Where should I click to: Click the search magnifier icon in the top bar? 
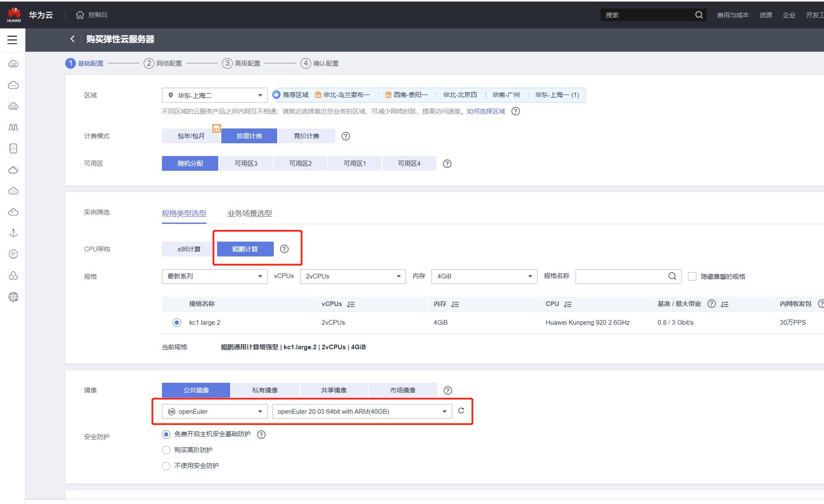tap(699, 15)
